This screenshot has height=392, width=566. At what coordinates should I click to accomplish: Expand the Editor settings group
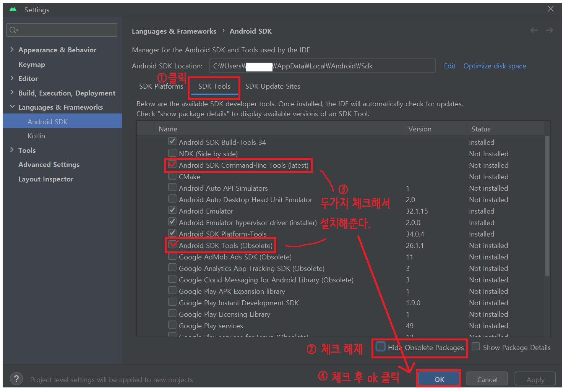pos(12,78)
